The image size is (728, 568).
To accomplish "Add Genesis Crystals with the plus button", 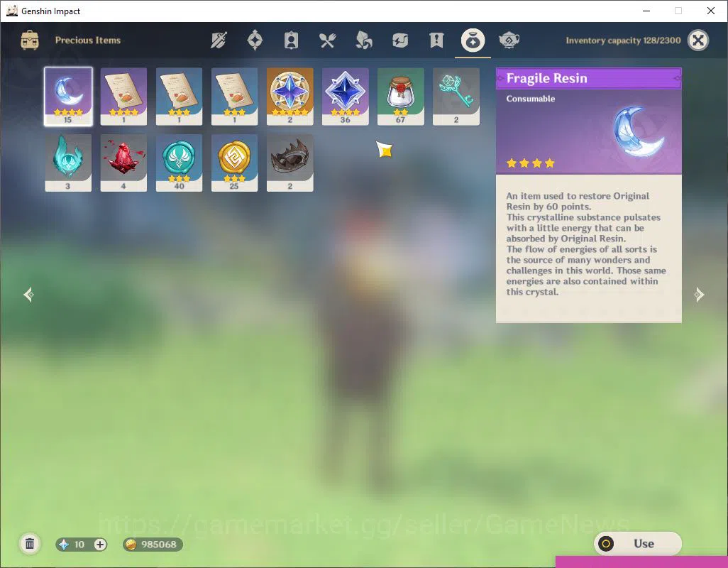I will pos(100,545).
